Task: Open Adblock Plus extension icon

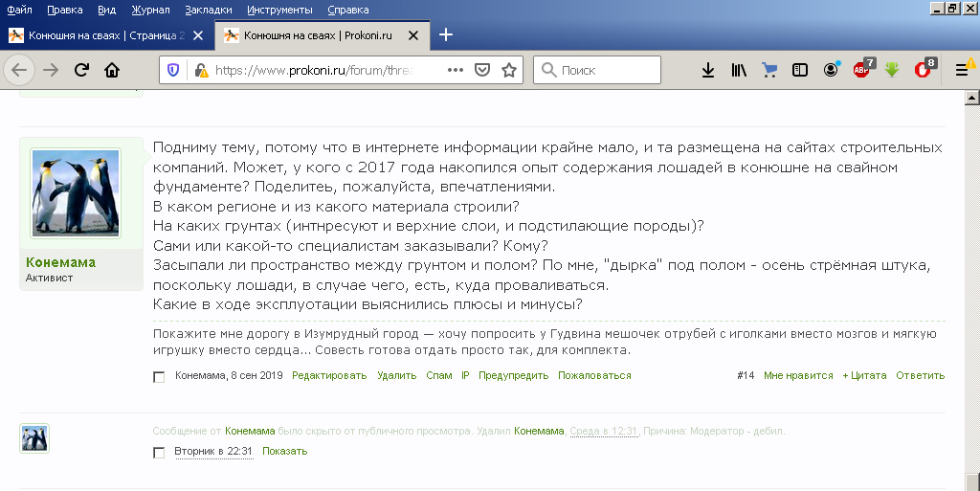Action: (862, 70)
